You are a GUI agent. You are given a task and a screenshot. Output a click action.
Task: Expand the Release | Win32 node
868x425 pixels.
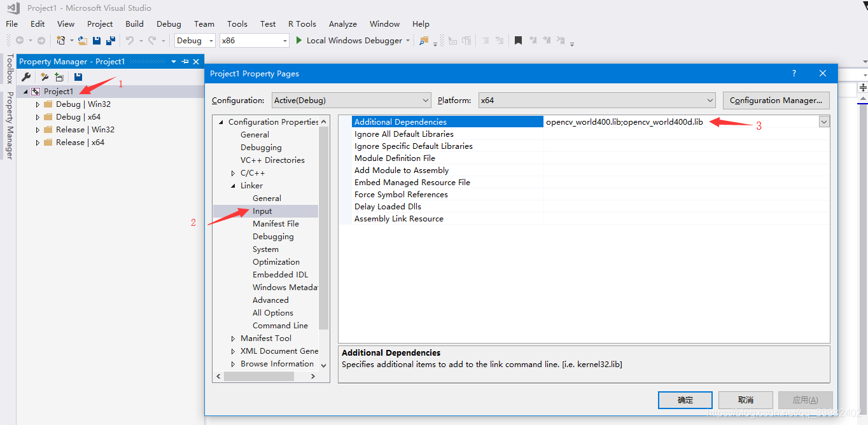(x=38, y=130)
